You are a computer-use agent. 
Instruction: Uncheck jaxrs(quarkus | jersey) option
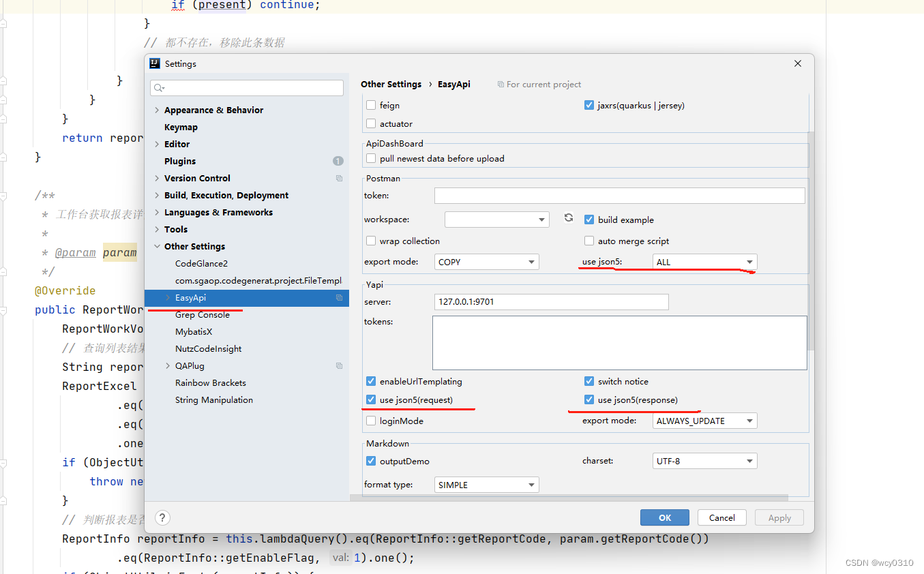point(589,106)
